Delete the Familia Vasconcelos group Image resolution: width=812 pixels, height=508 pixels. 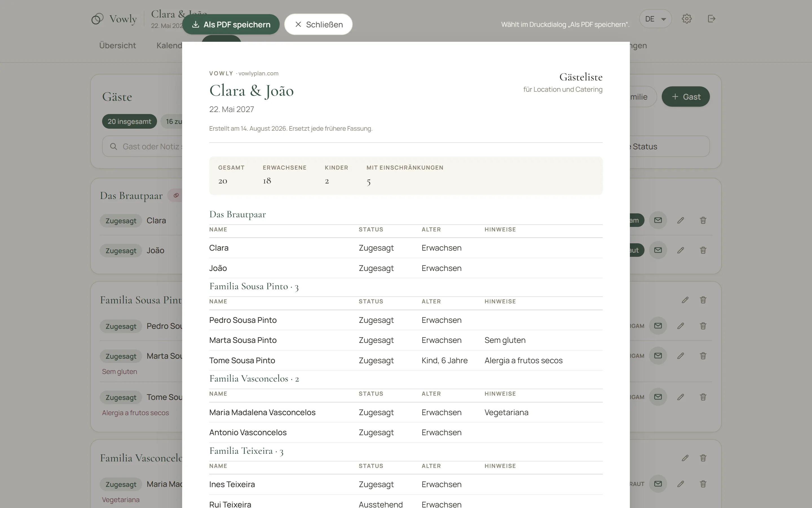pos(703,458)
